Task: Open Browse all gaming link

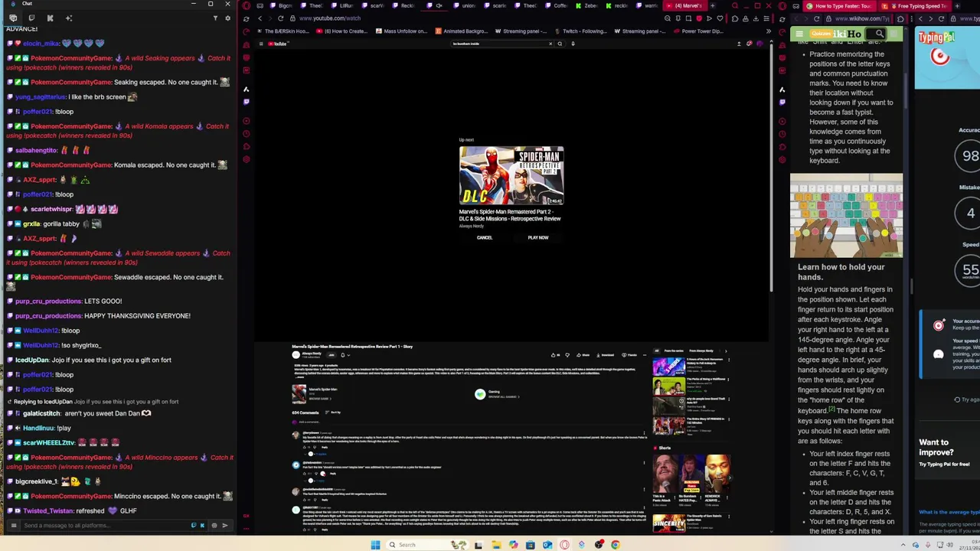Action: (x=504, y=396)
